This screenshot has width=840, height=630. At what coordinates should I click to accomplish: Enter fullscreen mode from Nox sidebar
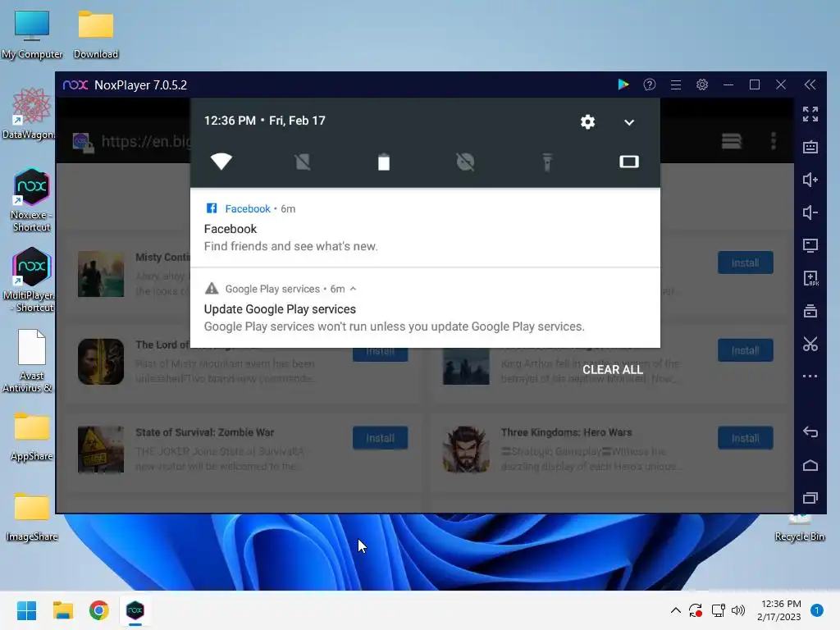(x=810, y=114)
